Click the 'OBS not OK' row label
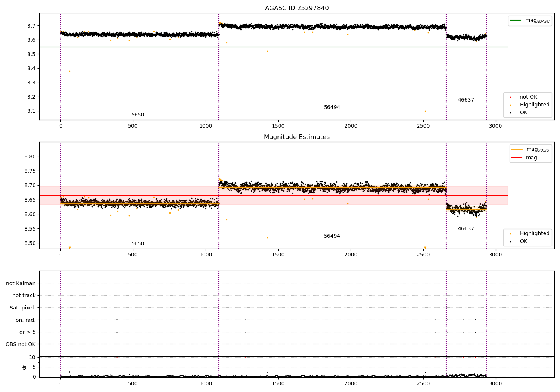The width and height of the screenshot is (560, 392). click(21, 344)
